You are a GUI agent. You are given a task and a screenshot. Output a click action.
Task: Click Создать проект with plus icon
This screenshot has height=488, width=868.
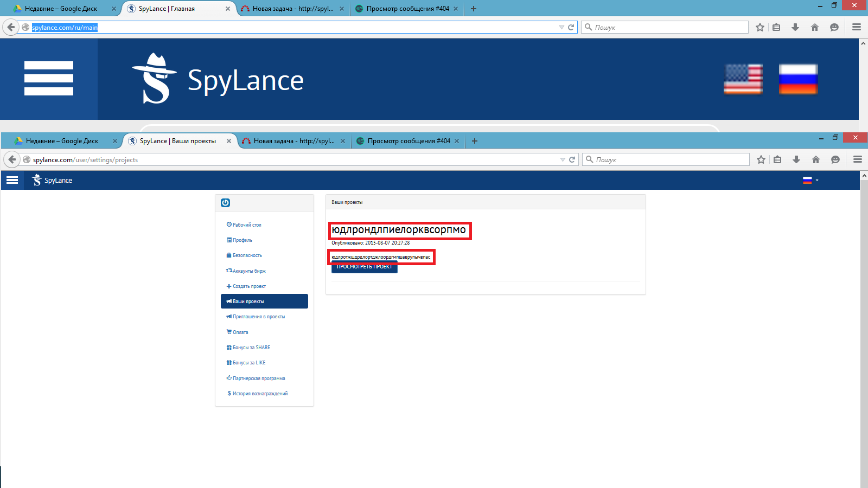(249, 286)
